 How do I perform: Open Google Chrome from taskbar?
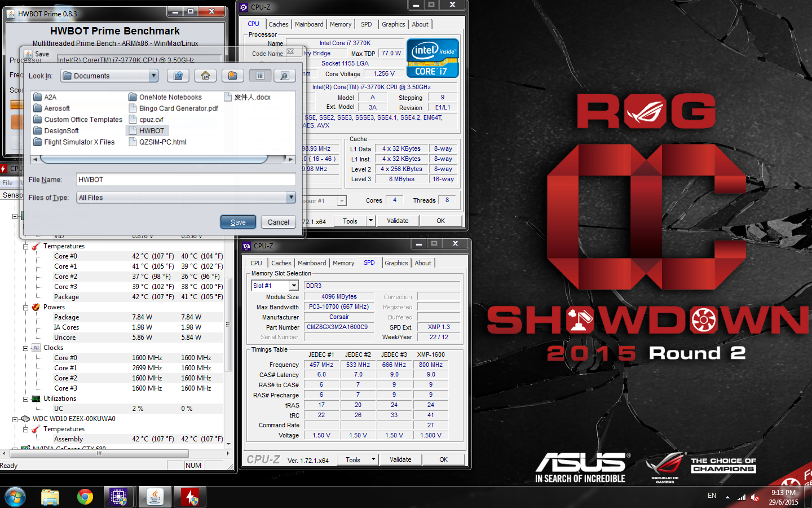(85, 497)
